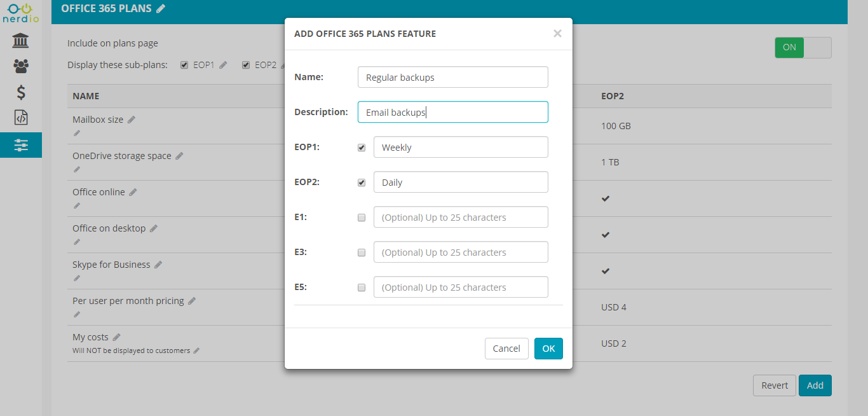Edit Office on desktop description pencil below
Screen dimensions: 868x416
(x=77, y=242)
